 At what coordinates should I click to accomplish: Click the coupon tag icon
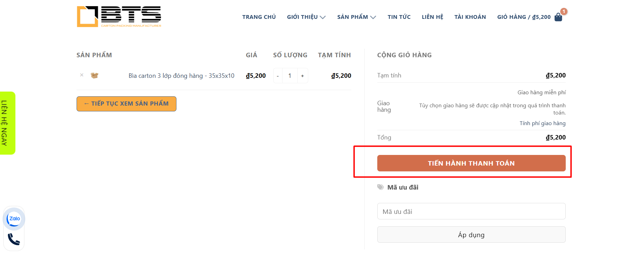pos(380,187)
